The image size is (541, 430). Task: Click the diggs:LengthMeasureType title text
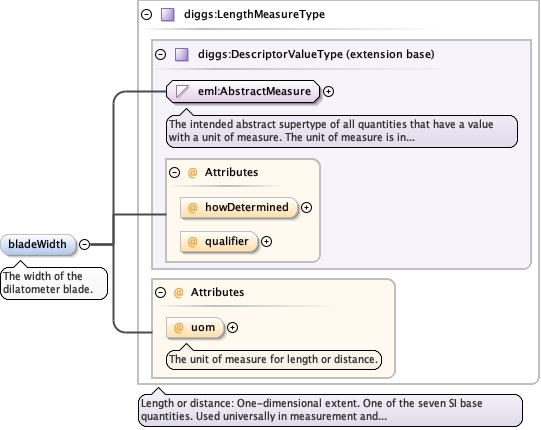254,14
